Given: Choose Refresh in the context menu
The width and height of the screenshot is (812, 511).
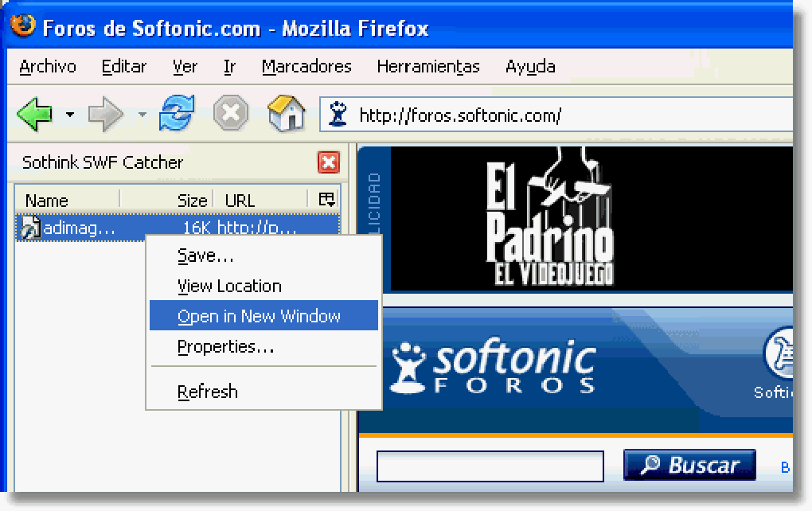Looking at the screenshot, I should coord(264,392).
